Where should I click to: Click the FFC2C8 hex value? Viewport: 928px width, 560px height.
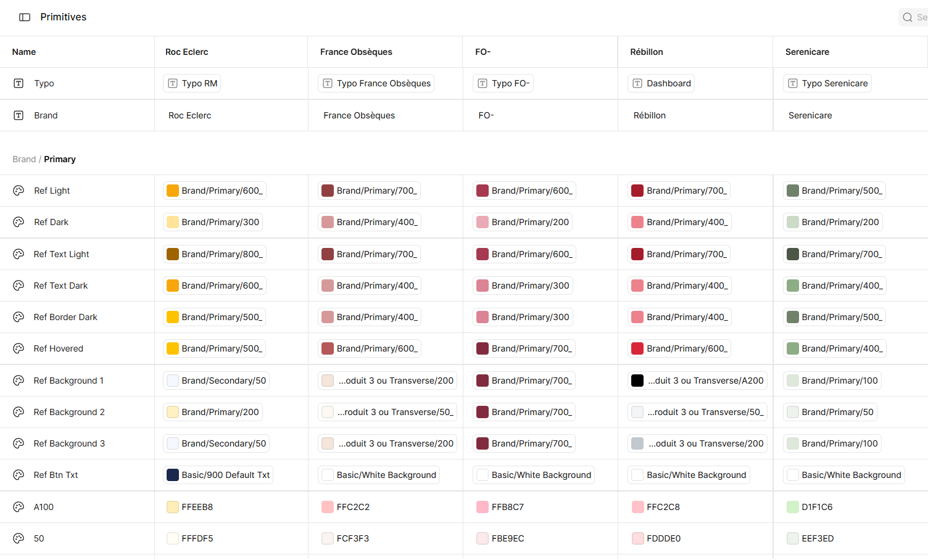(x=663, y=507)
